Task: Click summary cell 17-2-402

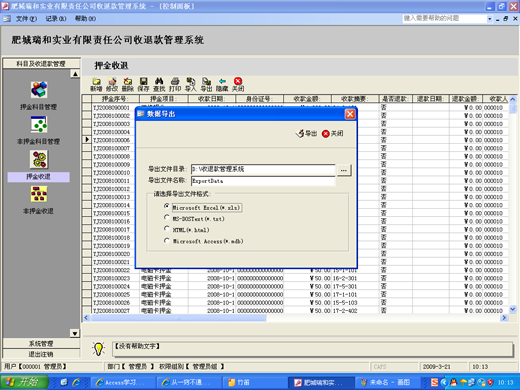Action: point(355,311)
